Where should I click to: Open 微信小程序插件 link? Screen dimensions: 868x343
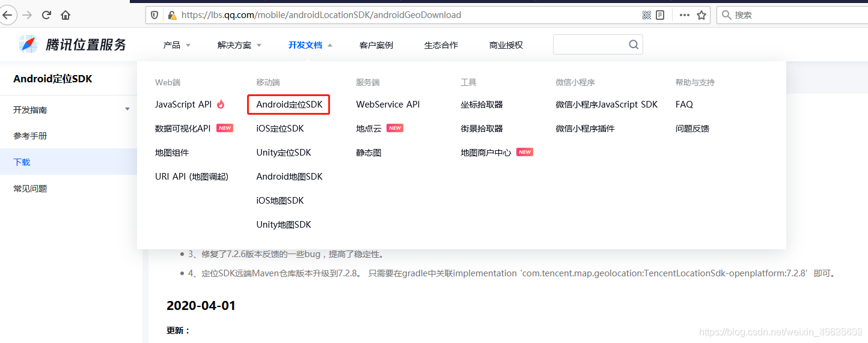pyautogui.click(x=585, y=129)
